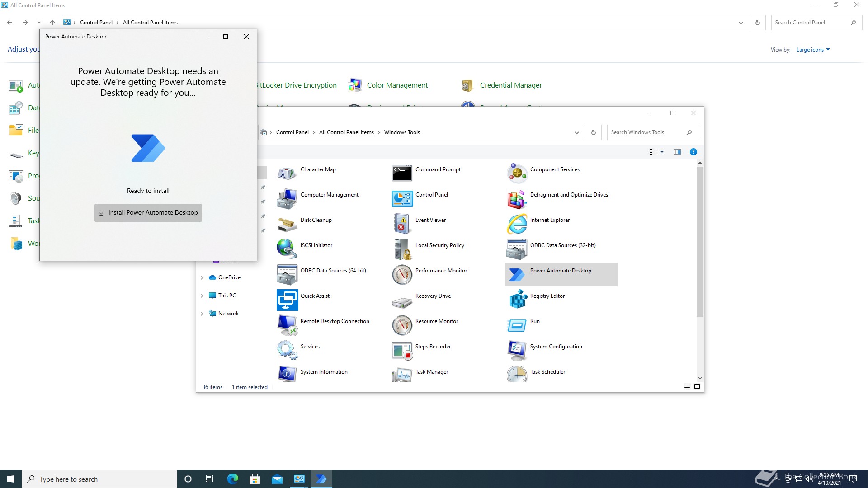This screenshot has width=868, height=488.
Task: Expand Network tree node
Action: coord(202,314)
